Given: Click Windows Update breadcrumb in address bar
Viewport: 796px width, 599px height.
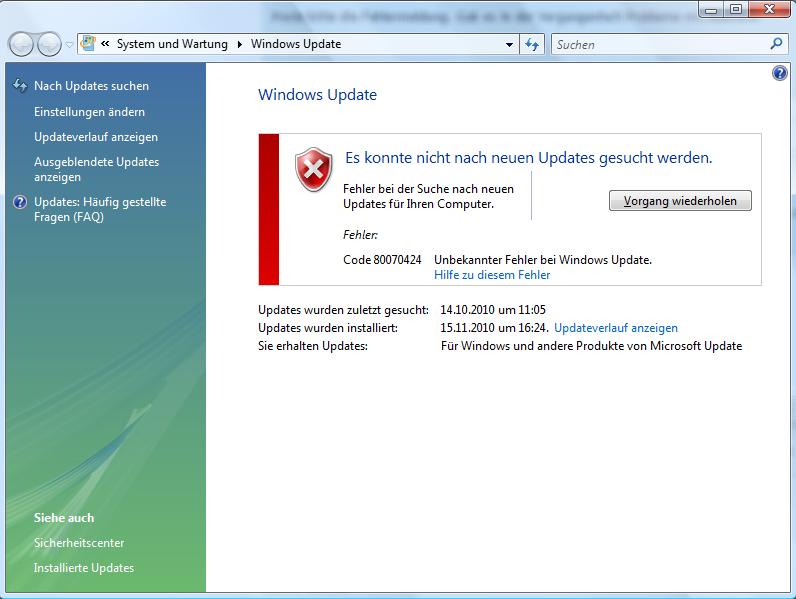Looking at the screenshot, I should point(296,44).
